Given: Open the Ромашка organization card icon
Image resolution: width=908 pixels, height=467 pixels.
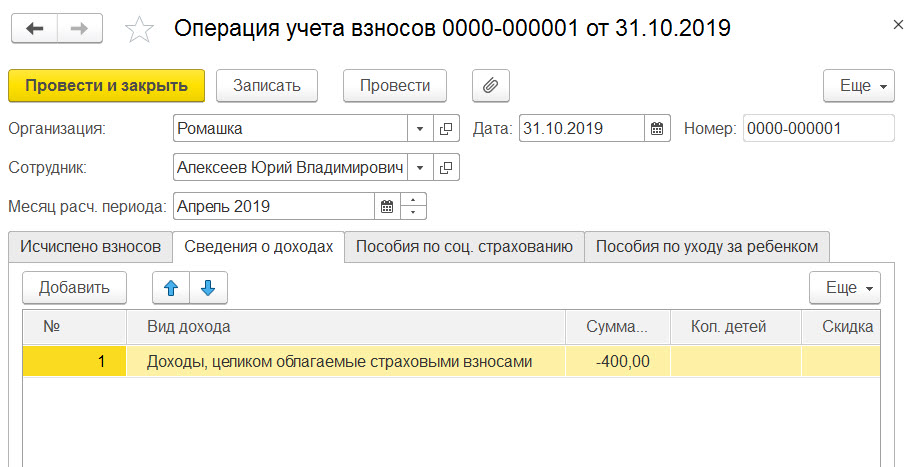Looking at the screenshot, I should (x=446, y=129).
